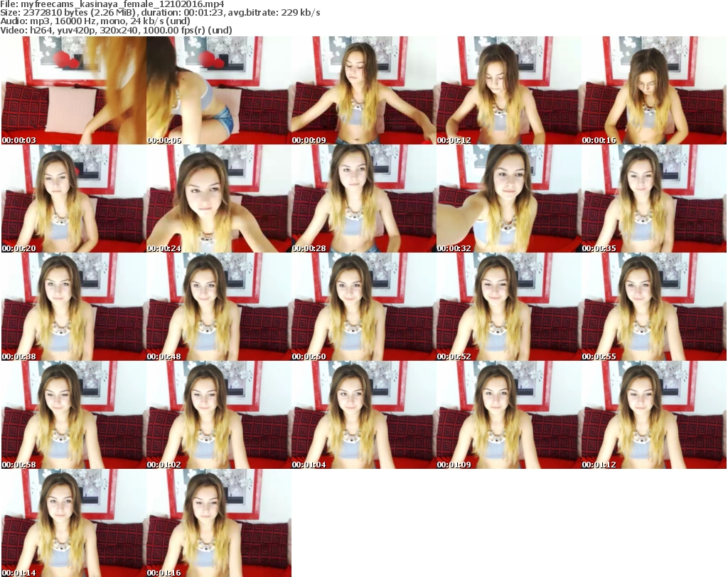The image size is (728, 577).
Task: Open the thumbnail marked 00:00:50
Action: click(363, 307)
